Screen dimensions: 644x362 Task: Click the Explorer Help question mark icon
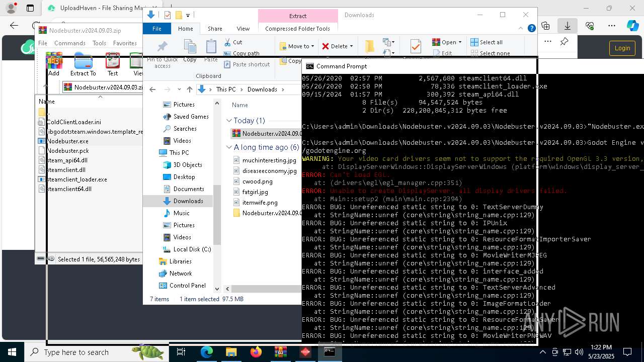pyautogui.click(x=531, y=29)
